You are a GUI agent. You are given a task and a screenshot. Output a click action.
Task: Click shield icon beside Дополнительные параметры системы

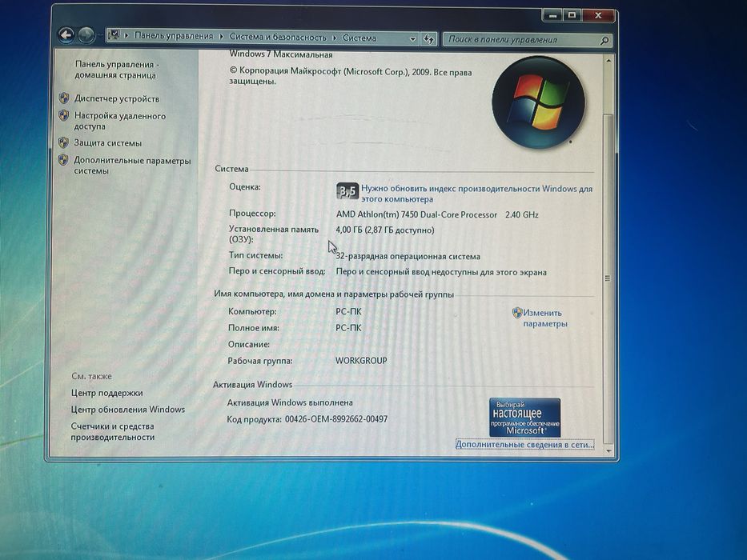63,160
